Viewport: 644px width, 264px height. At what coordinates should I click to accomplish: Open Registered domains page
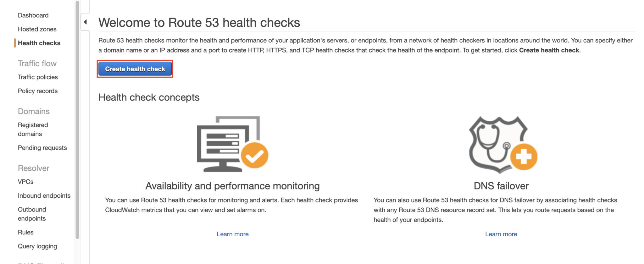point(33,129)
